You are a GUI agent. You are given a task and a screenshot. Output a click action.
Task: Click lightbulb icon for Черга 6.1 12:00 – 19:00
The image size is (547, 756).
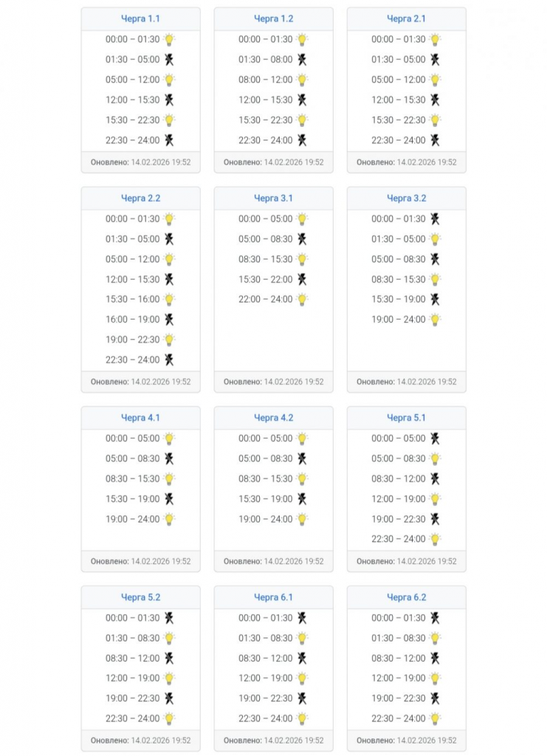coord(302,678)
